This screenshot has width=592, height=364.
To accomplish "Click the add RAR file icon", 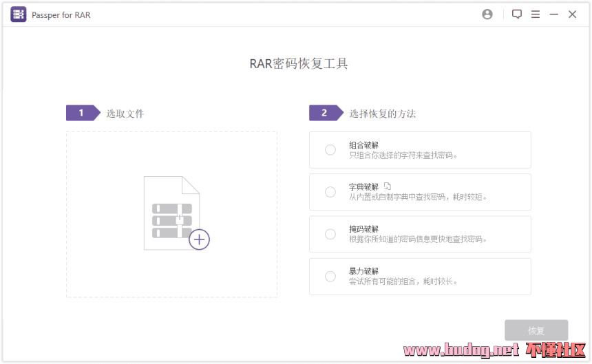I will click(176, 213).
